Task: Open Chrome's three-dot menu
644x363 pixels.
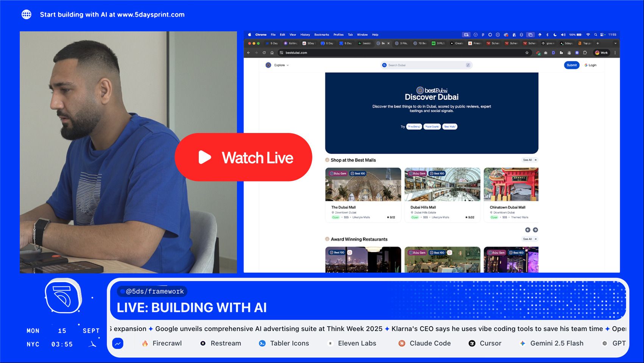Action: [615, 53]
